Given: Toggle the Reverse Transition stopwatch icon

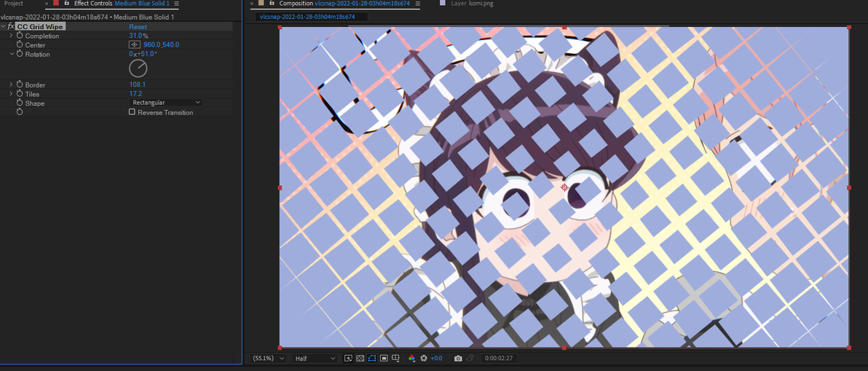Looking at the screenshot, I should pos(20,112).
